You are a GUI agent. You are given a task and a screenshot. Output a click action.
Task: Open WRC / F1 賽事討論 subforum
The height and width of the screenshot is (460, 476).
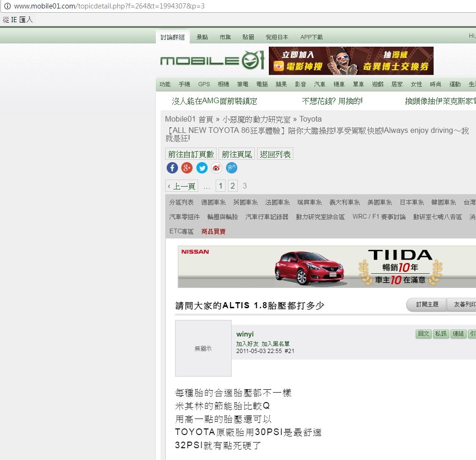(379, 217)
